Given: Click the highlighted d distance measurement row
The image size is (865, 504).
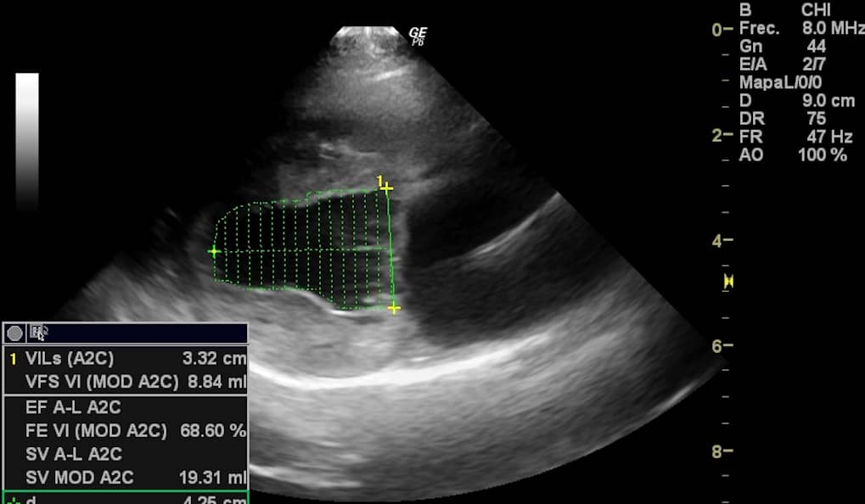Looking at the screenshot, I should (126, 498).
